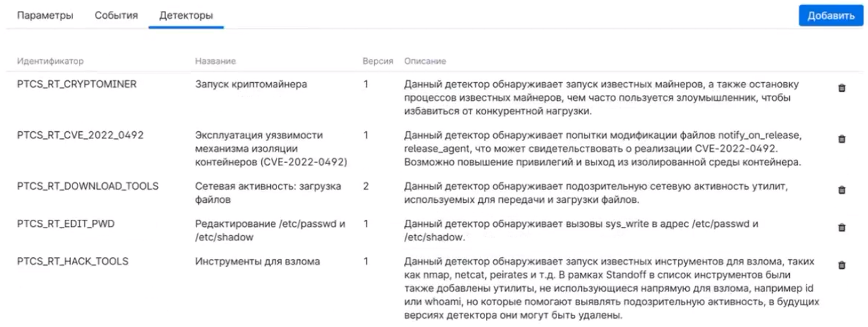
Task: Click the Инструменты для взлома name
Action: point(257,261)
